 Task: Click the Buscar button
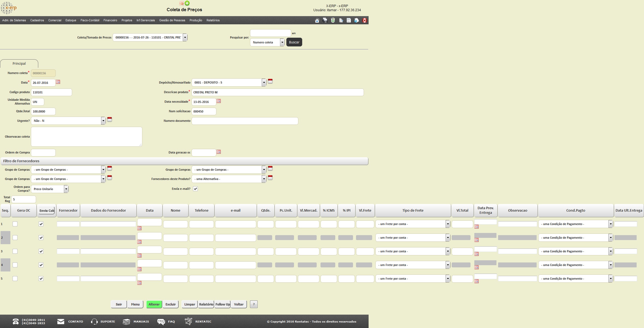[x=294, y=42]
